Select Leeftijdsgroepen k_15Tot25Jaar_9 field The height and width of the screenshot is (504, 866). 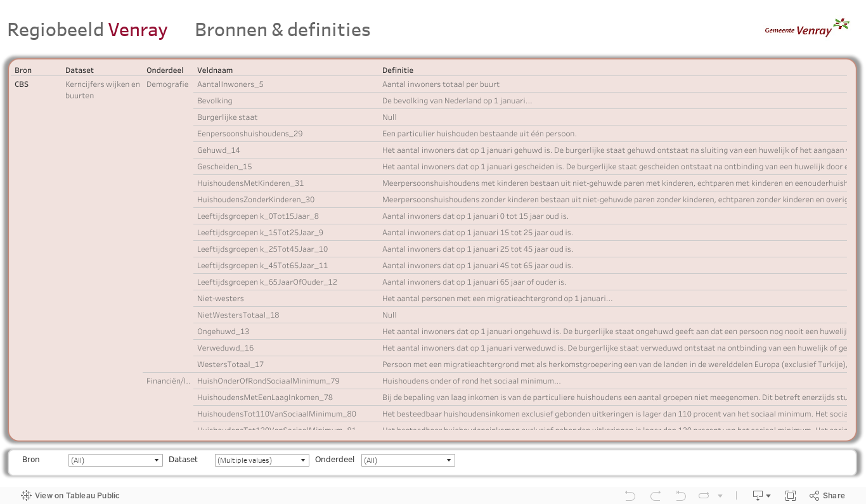pyautogui.click(x=261, y=233)
